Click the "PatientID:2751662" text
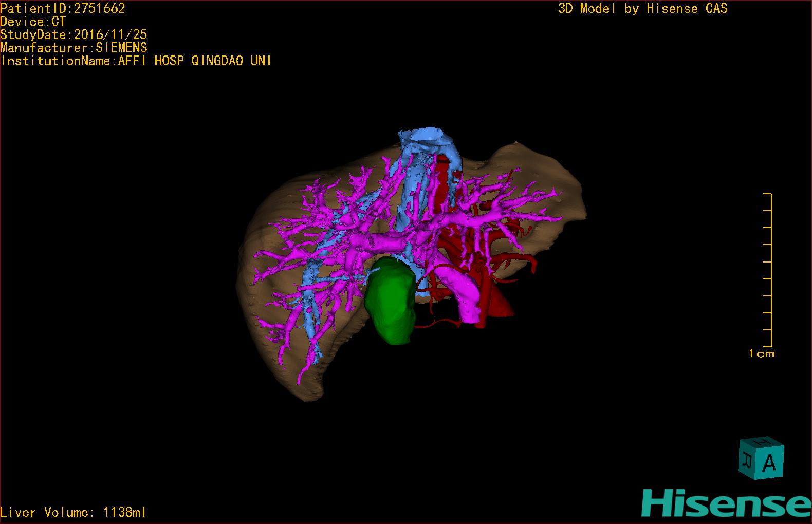Screen dimensions: 812x524 click(x=63, y=8)
